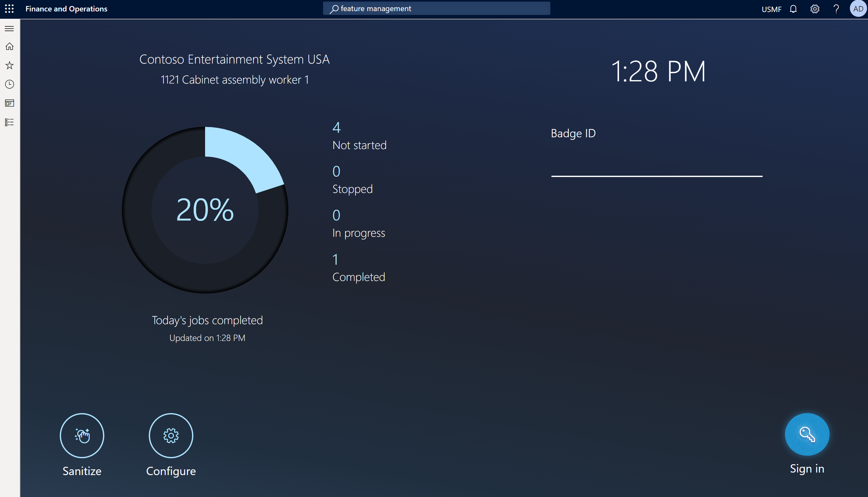
Task: Open the Configure gear button
Action: (x=171, y=436)
